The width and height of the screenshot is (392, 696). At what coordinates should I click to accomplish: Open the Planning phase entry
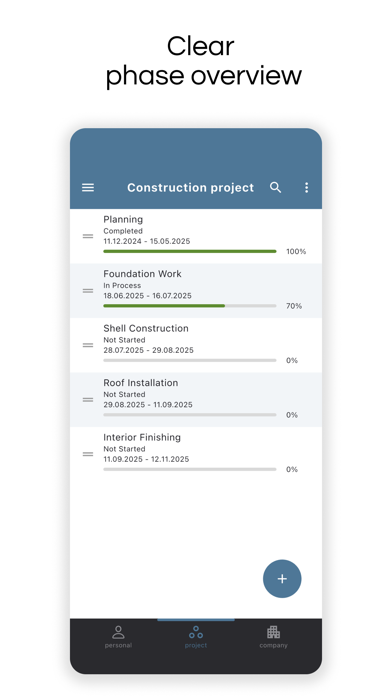coord(196,236)
